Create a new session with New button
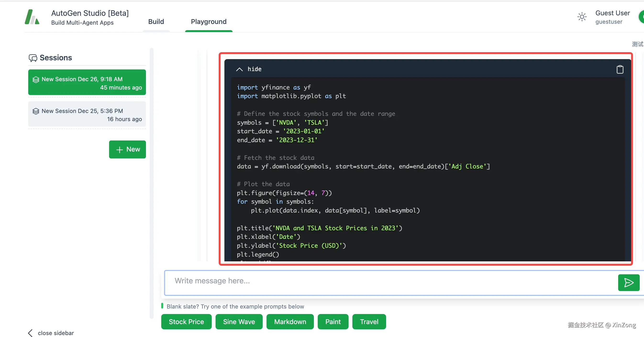 pyautogui.click(x=127, y=149)
